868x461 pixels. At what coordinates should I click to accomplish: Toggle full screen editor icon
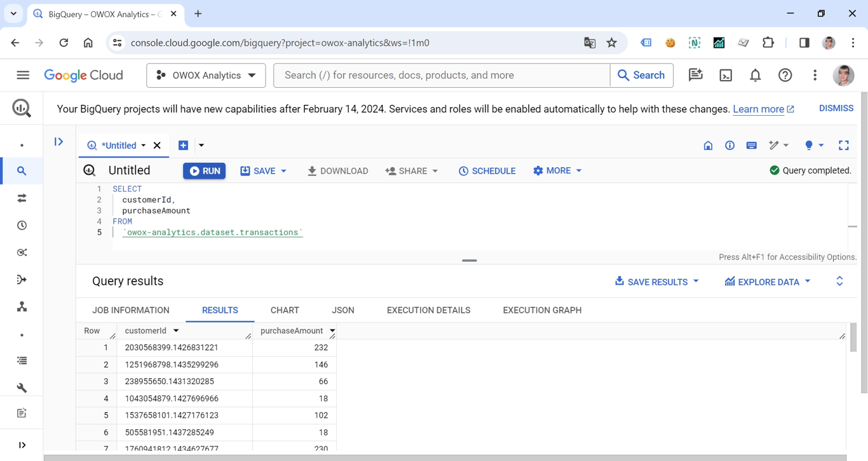[x=843, y=146]
